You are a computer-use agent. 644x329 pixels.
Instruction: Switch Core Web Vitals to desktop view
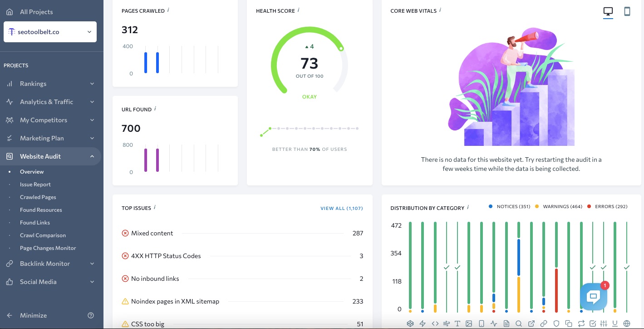tap(608, 11)
